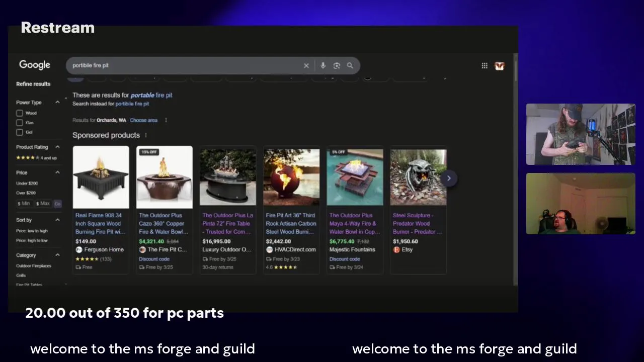
Task: Start voice search with the microphone icon
Action: [x=323, y=65]
